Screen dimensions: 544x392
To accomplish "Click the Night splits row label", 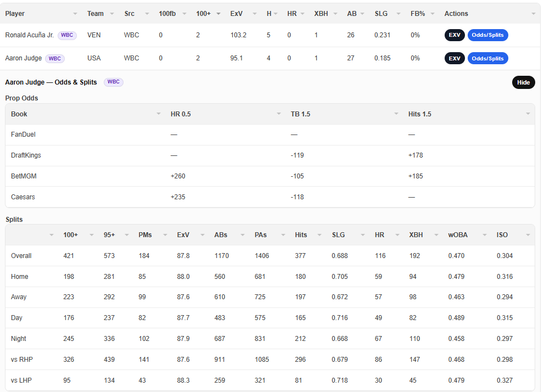I will point(18,339).
